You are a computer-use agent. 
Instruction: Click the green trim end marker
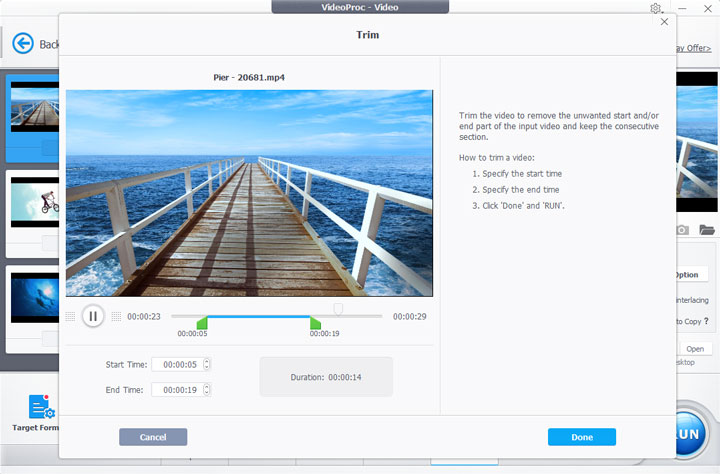[315, 322]
